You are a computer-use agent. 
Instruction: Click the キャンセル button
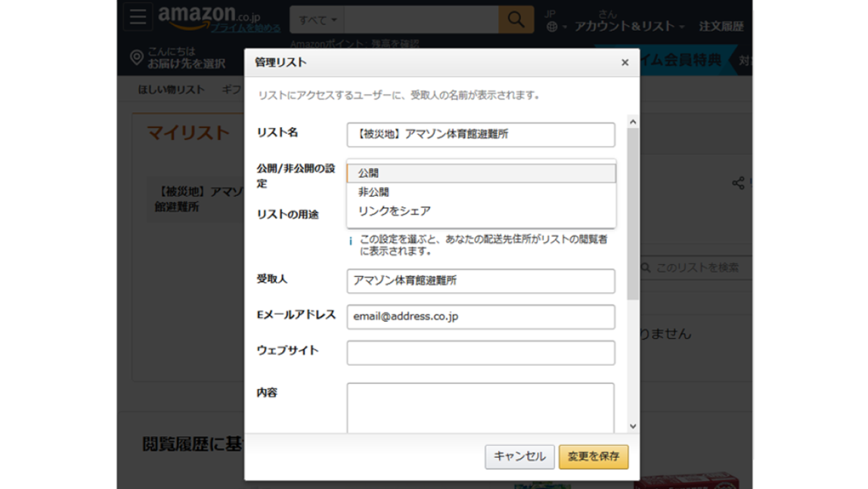(519, 457)
